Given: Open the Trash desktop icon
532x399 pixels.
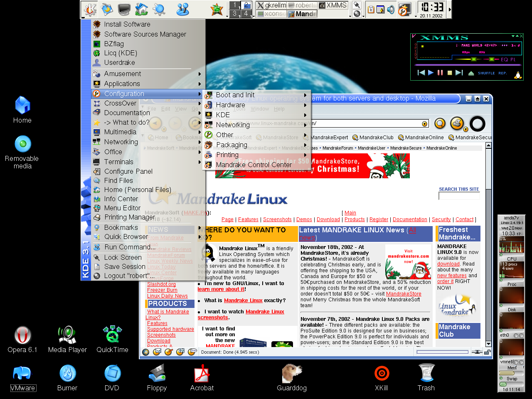Looking at the screenshot, I should [426, 378].
